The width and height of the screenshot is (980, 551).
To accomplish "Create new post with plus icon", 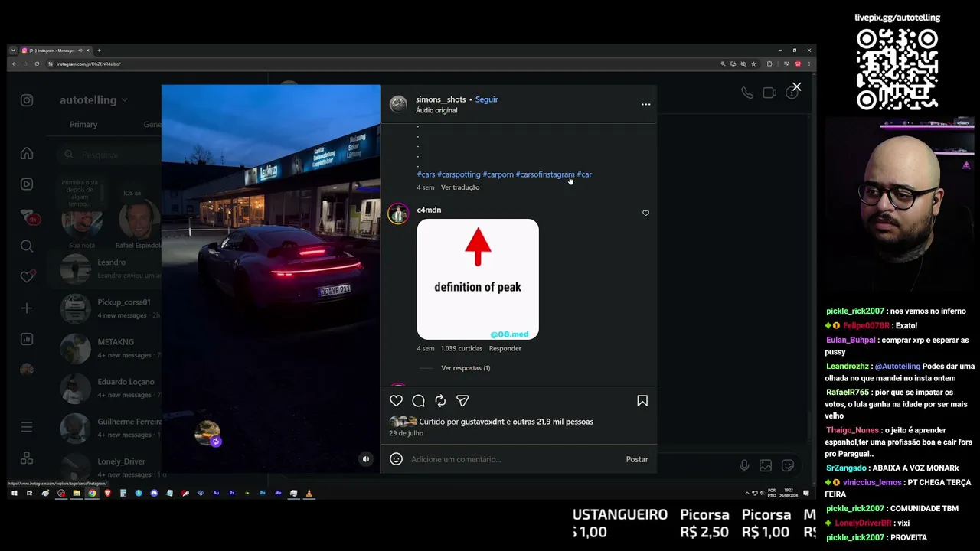I will (x=27, y=308).
